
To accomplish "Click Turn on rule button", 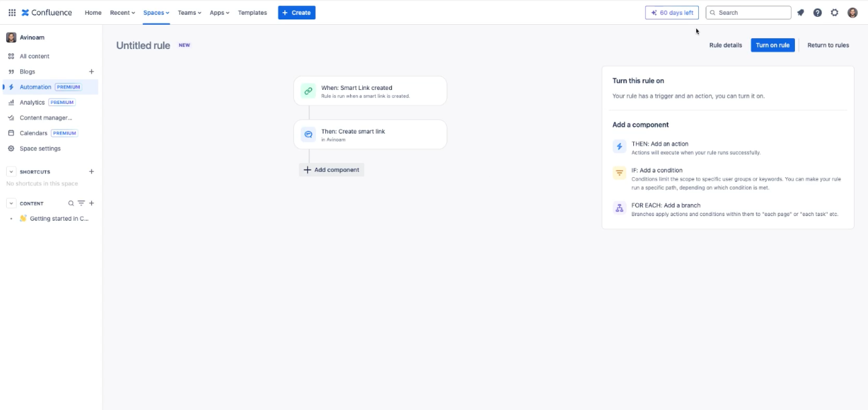I will click(x=772, y=44).
